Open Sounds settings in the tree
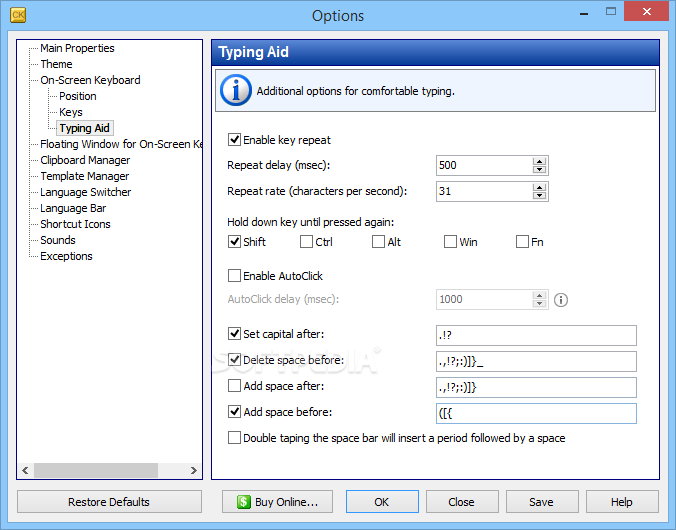Viewport: 676px width, 530px height. point(58,240)
